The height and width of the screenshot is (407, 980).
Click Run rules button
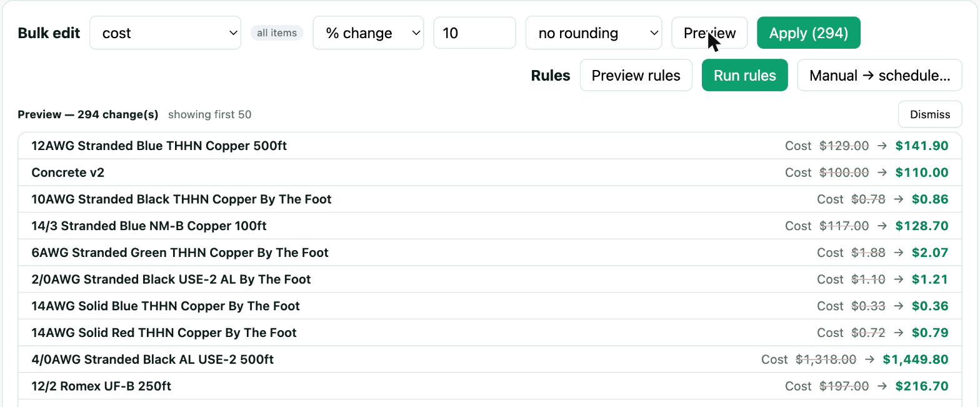point(744,75)
